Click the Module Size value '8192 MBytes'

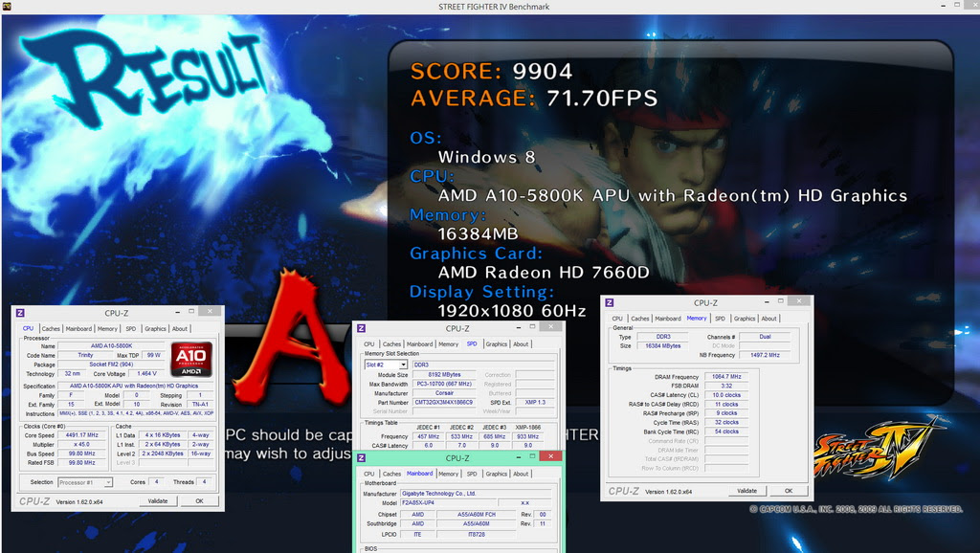(x=444, y=375)
